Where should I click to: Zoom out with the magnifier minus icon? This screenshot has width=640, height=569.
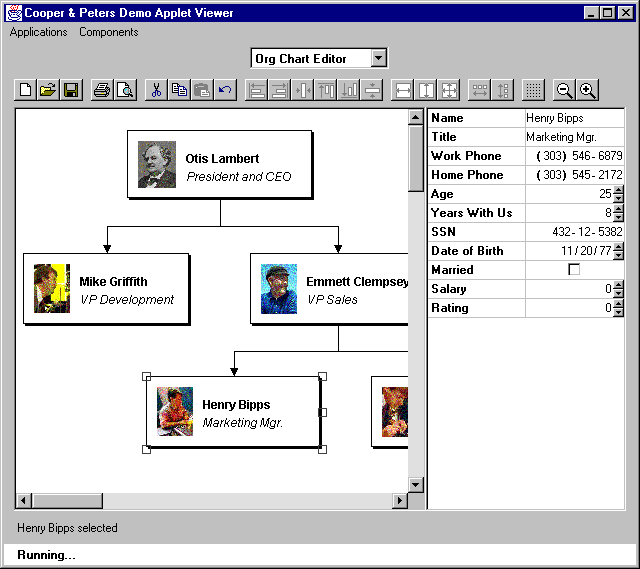565,90
